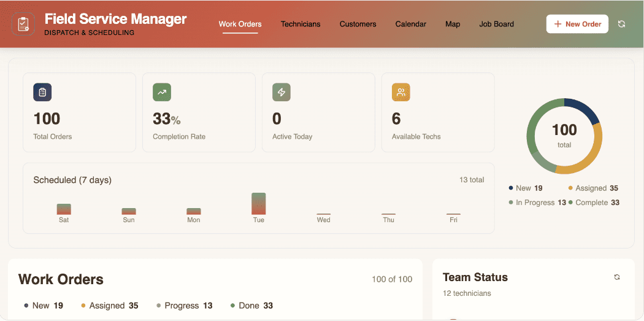Click the 'Work Orders' section heading
Image resolution: width=644 pixels, height=321 pixels.
(61, 279)
